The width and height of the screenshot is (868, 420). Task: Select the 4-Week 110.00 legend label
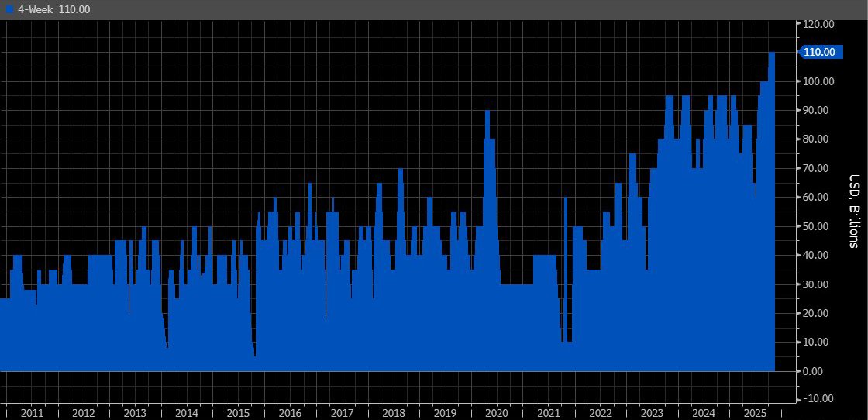(54, 9)
